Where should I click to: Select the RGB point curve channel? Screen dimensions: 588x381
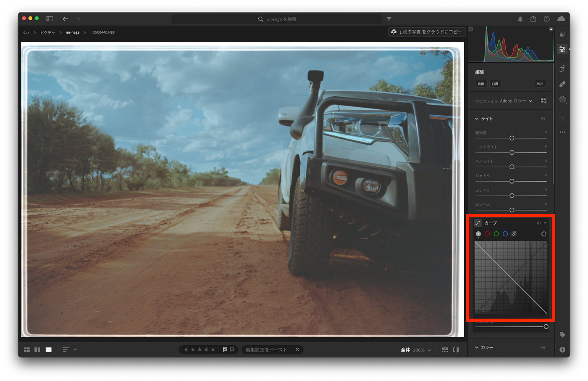tap(478, 234)
